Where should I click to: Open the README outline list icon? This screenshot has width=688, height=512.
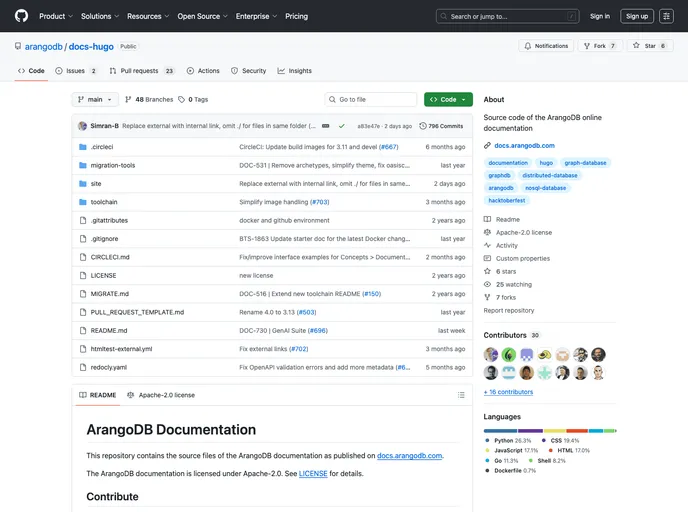pyautogui.click(x=461, y=395)
